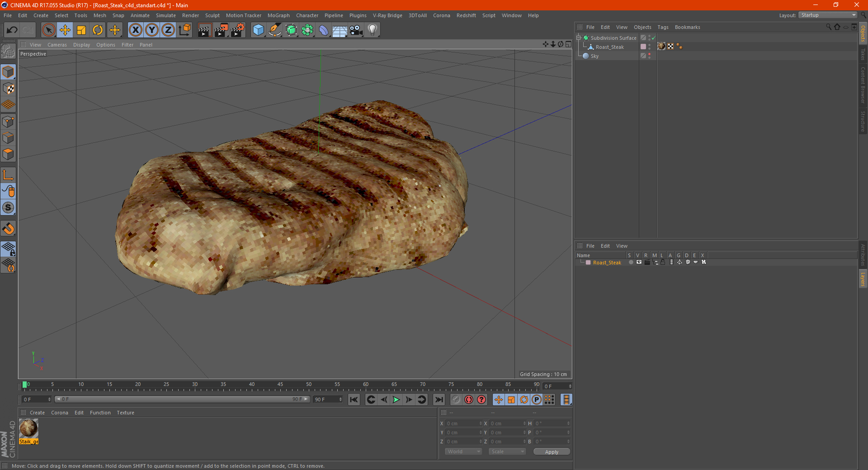Click the Record Active Objects button
This screenshot has width=868, height=470.
(456, 399)
